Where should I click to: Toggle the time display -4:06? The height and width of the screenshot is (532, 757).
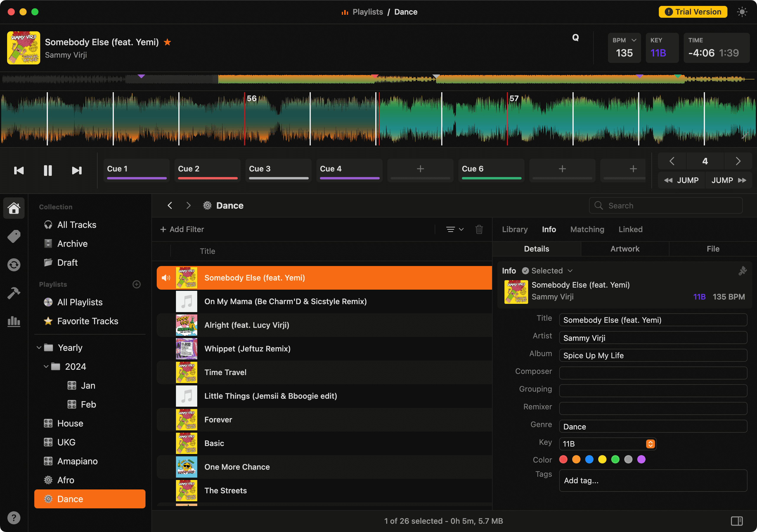[701, 53]
